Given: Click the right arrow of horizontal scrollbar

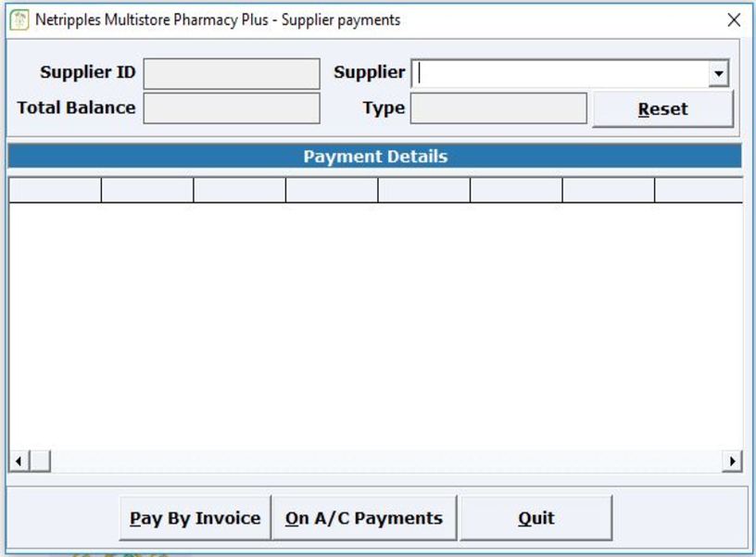Looking at the screenshot, I should click(x=732, y=462).
